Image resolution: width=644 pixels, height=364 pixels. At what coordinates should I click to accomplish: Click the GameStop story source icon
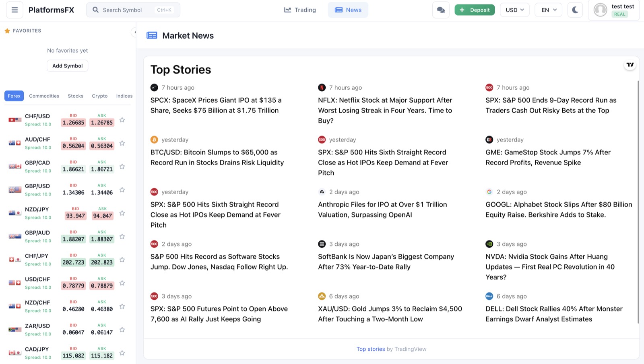click(489, 140)
